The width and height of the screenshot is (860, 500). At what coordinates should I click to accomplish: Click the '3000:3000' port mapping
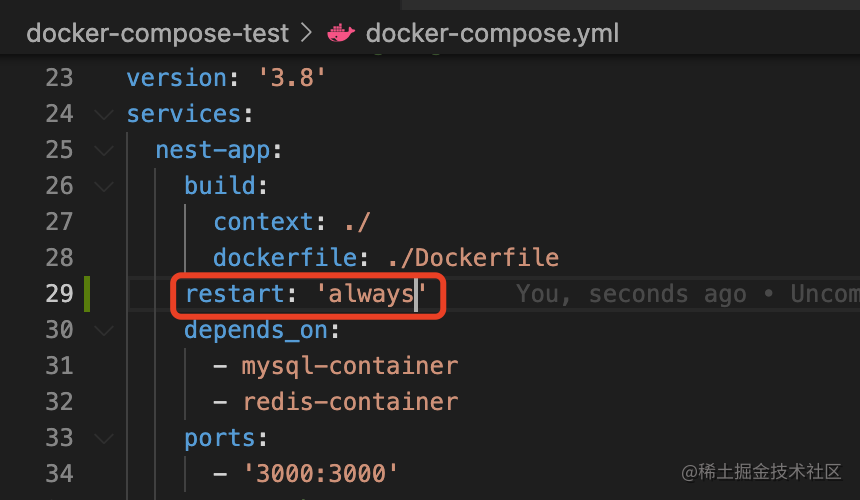(321, 474)
